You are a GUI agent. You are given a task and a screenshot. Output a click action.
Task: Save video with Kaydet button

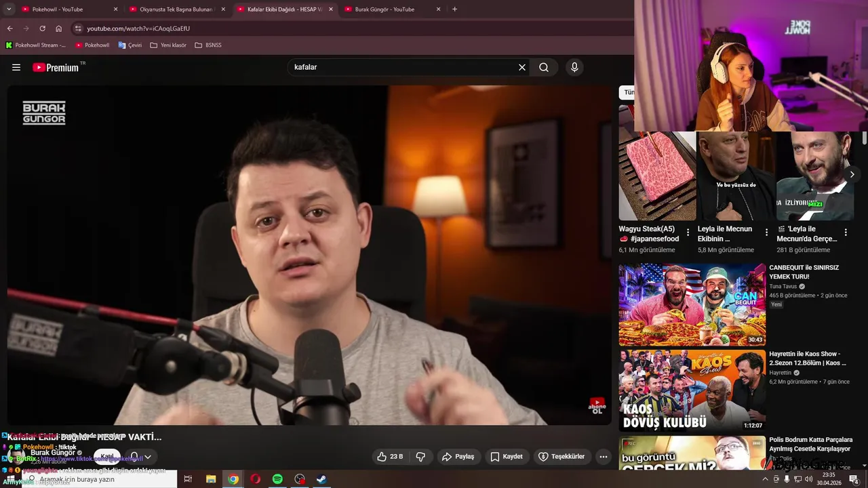pos(507,457)
